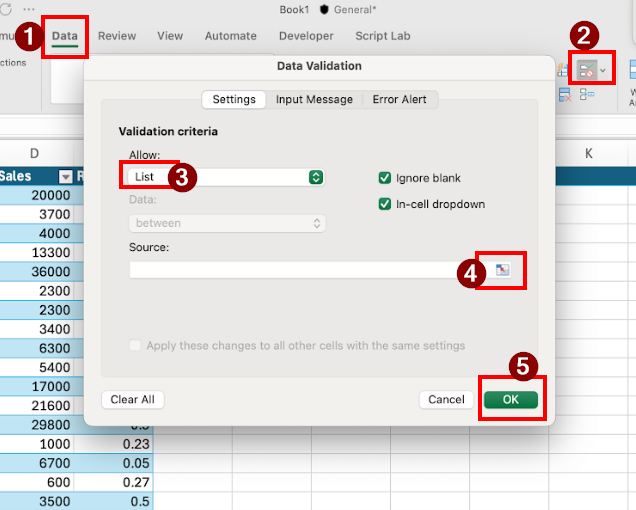Open the Script Lab ribbon tab

382,36
